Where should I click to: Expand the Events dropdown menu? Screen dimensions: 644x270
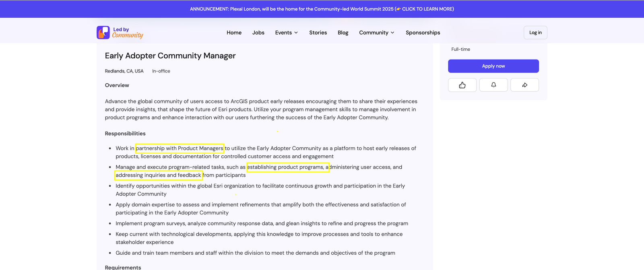pyautogui.click(x=286, y=33)
